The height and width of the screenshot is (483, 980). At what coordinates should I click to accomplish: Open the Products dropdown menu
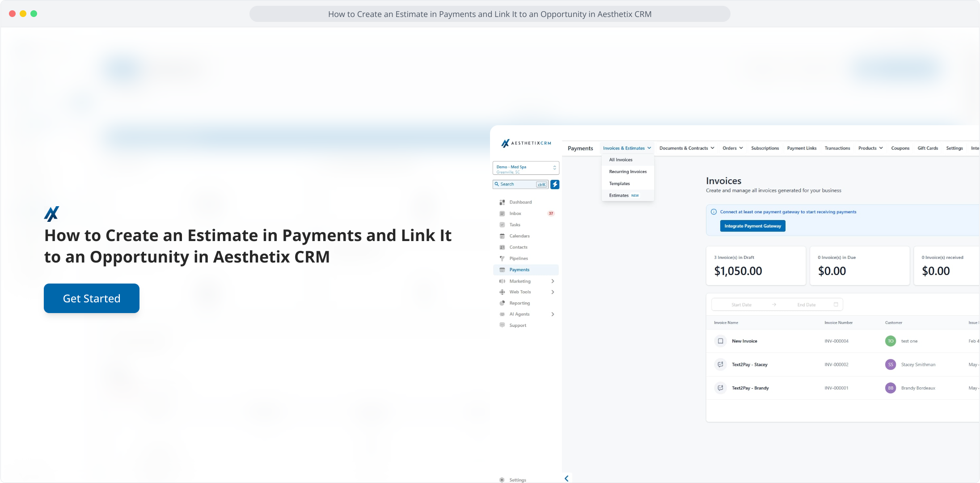870,148
